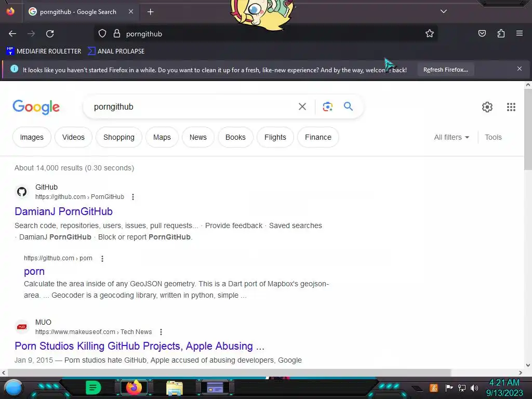Close the porngithub Google Search tab

point(131,11)
